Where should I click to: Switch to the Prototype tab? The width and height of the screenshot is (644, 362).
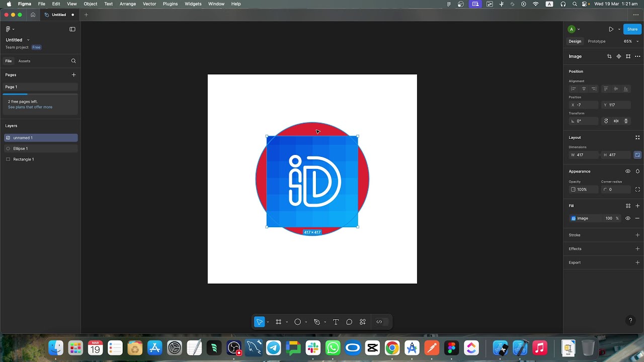point(597,41)
